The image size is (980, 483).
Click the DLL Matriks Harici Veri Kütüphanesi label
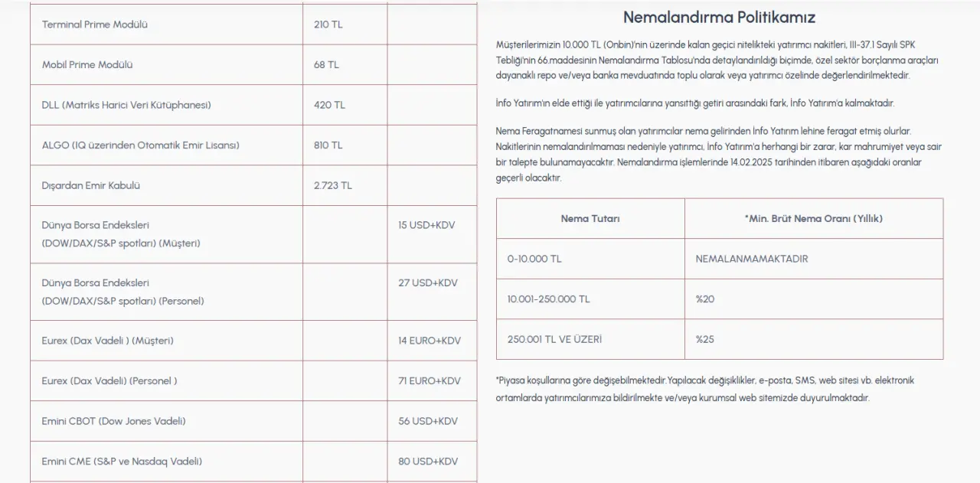click(126, 105)
